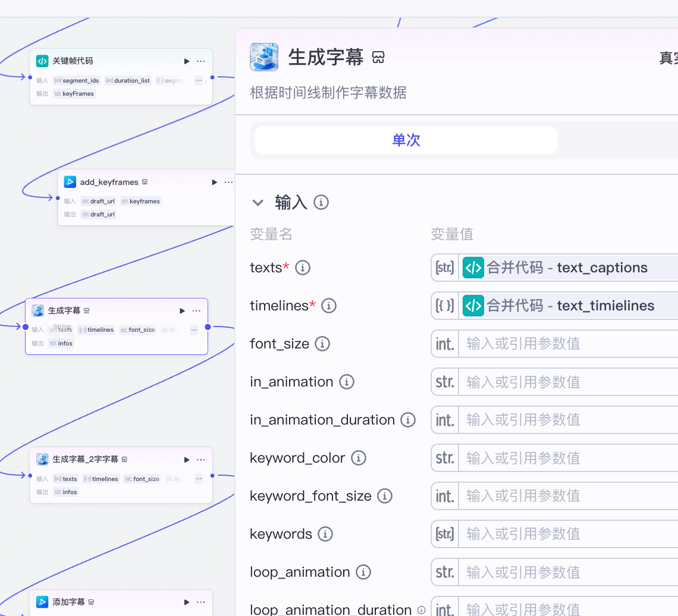Click plugin icon beside 生成字幕 panel title
This screenshot has height=616, width=678.
pyautogui.click(x=378, y=58)
